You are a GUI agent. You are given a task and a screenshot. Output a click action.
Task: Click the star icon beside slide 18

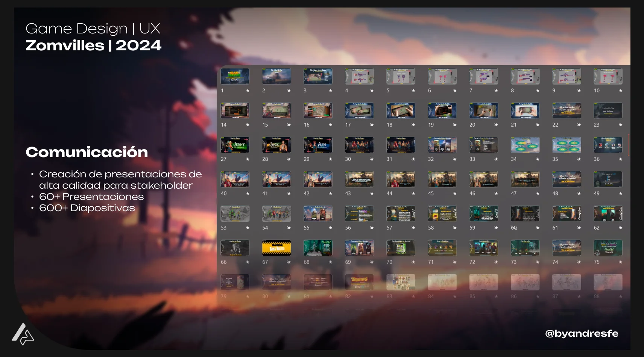(x=413, y=125)
